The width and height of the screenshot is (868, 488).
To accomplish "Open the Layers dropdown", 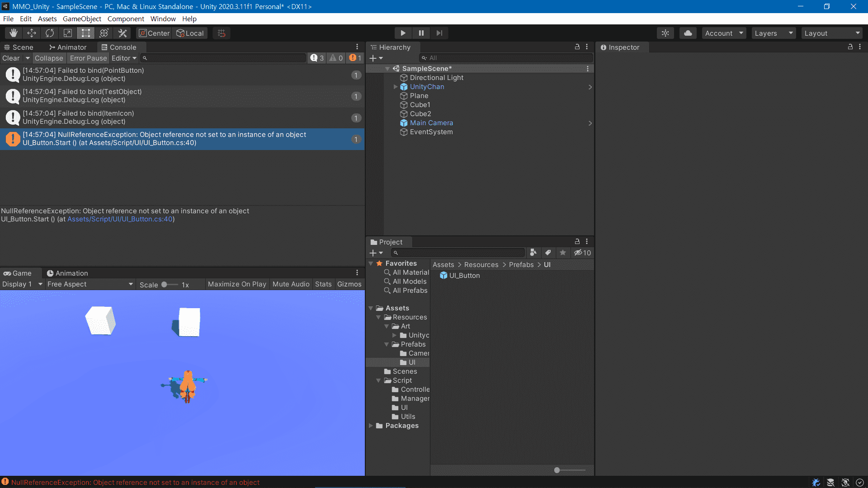I will 774,33.
